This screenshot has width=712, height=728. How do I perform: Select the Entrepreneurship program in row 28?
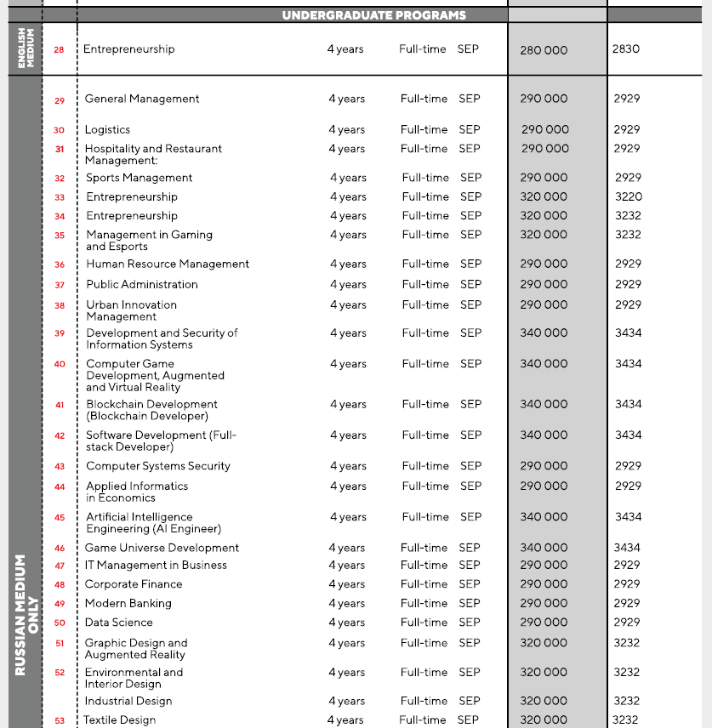pyautogui.click(x=129, y=49)
